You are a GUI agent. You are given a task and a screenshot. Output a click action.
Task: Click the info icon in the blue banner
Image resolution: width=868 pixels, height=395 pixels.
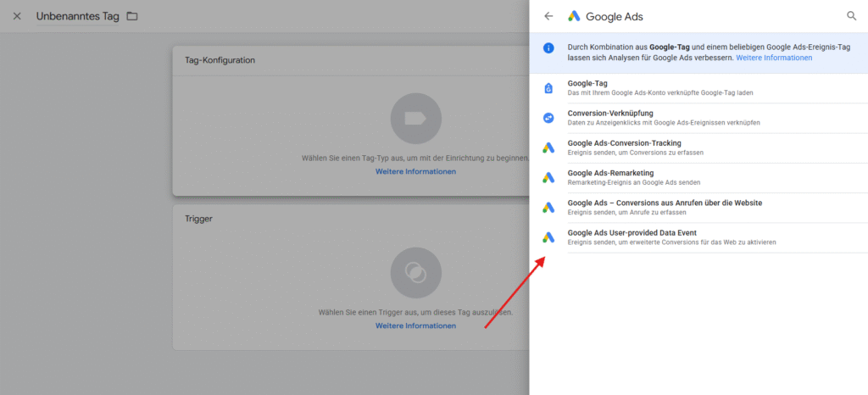click(548, 48)
